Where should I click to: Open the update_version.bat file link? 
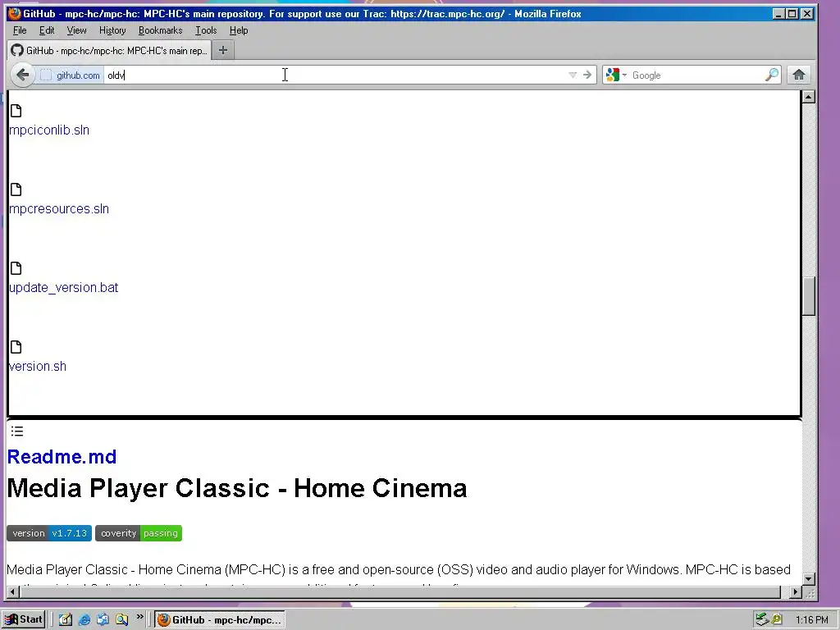[x=64, y=288]
